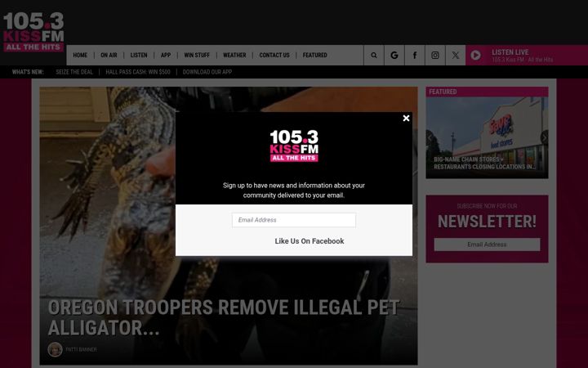The image size is (588, 368).
Task: Open the App menu item
Action: pos(166,56)
